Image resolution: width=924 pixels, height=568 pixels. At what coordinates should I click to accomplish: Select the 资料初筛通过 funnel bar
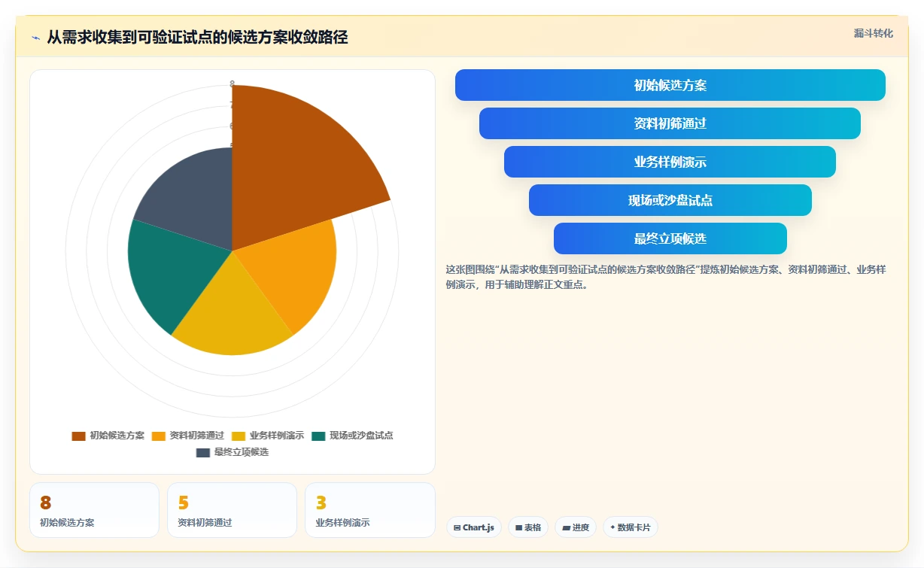670,123
